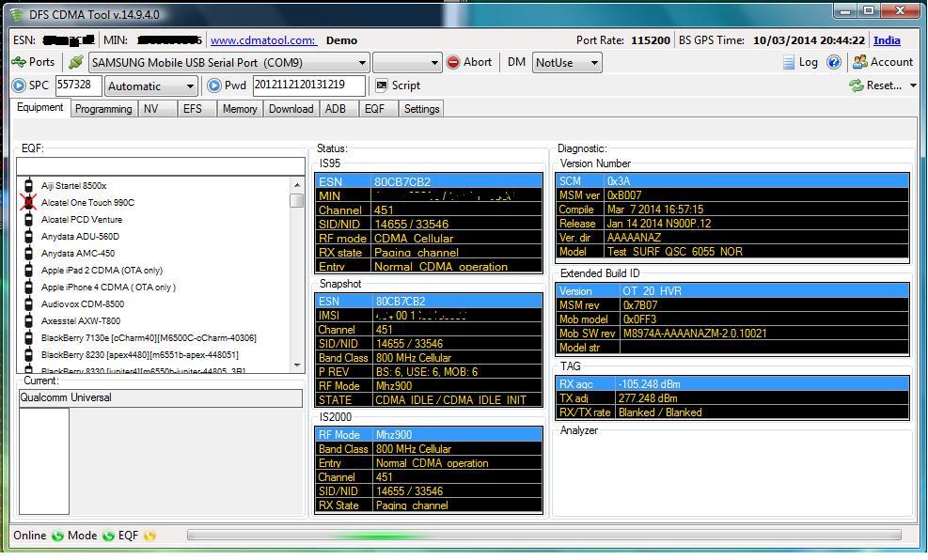Image resolution: width=928 pixels, height=560 pixels.
Task: Switch to the Memory tab
Action: 240,109
